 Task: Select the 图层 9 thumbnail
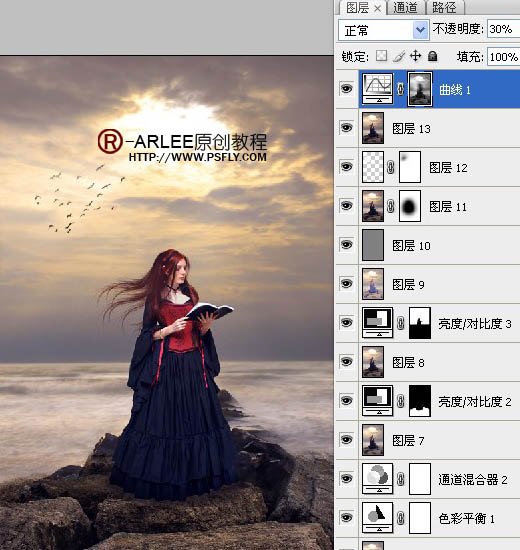(x=373, y=284)
